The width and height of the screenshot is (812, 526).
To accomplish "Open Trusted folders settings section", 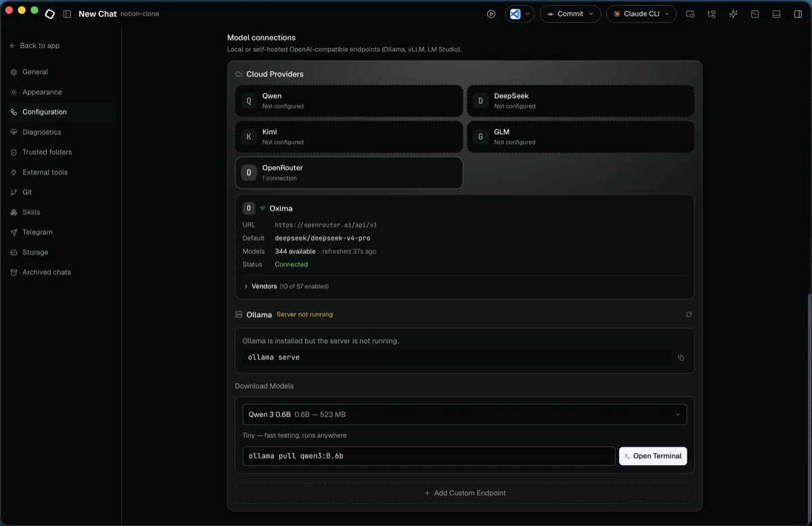I will pos(60,152).
